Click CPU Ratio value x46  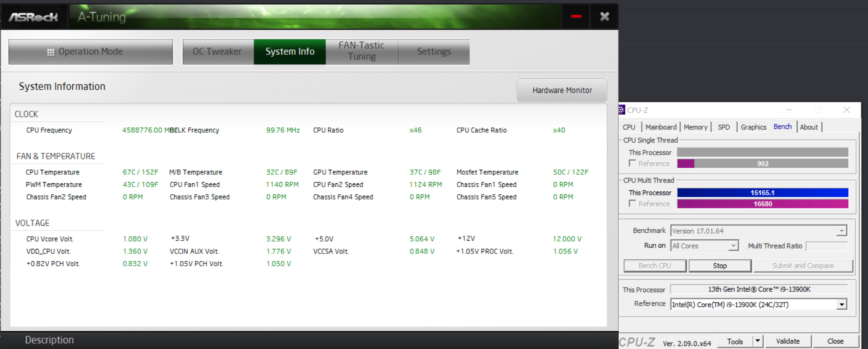point(415,130)
